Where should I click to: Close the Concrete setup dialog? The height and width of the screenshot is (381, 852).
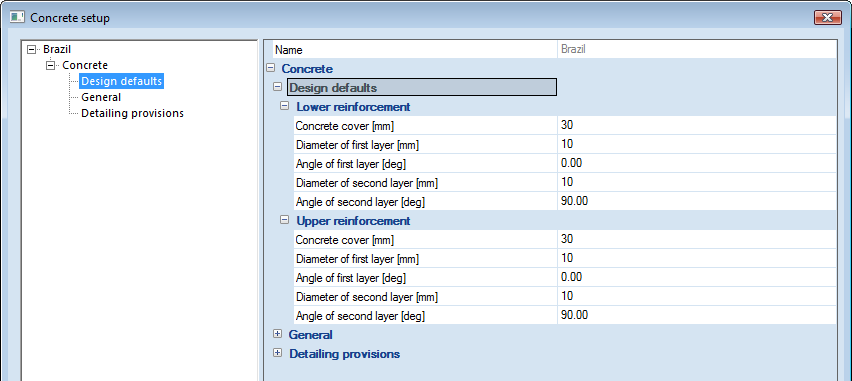tap(828, 18)
